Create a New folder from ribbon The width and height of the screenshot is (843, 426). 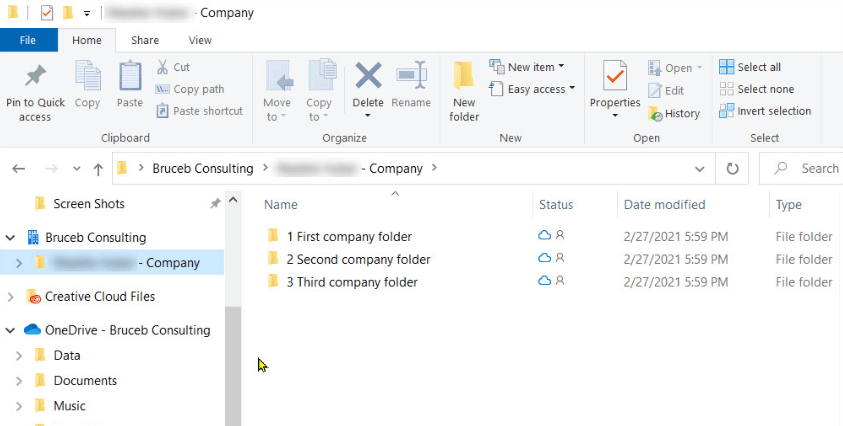464,77
